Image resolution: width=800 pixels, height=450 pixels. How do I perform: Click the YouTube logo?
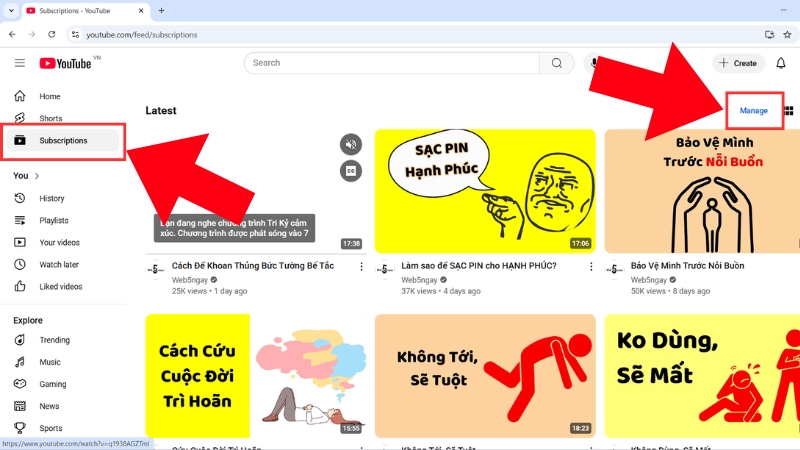(x=65, y=63)
